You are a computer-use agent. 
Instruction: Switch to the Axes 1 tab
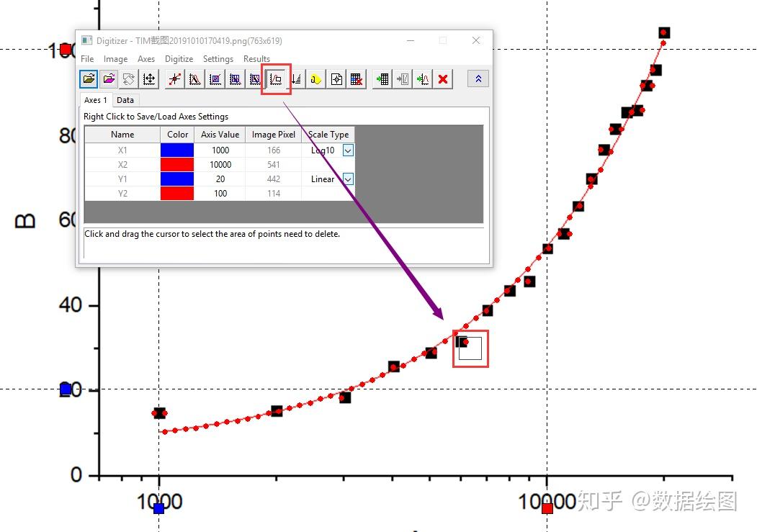pyautogui.click(x=96, y=100)
